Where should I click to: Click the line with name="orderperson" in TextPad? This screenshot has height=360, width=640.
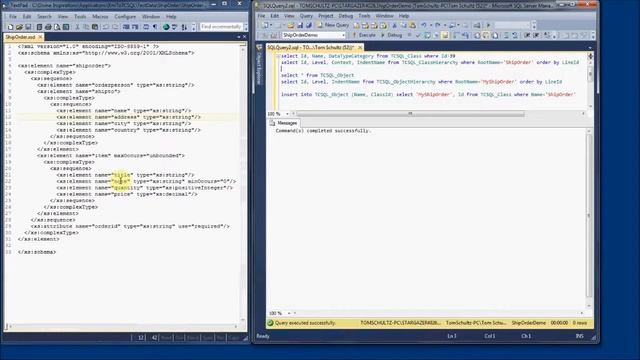pyautogui.click(x=116, y=85)
